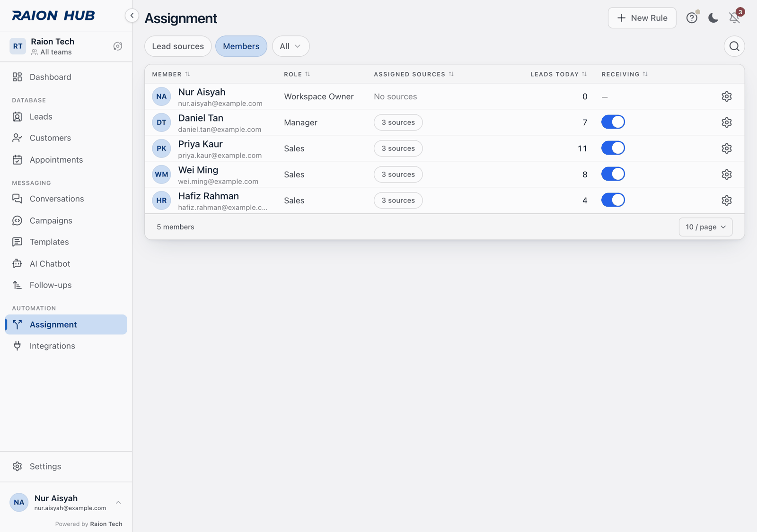This screenshot has height=532, width=757.
Task: Select the Members tab
Action: (x=241, y=46)
